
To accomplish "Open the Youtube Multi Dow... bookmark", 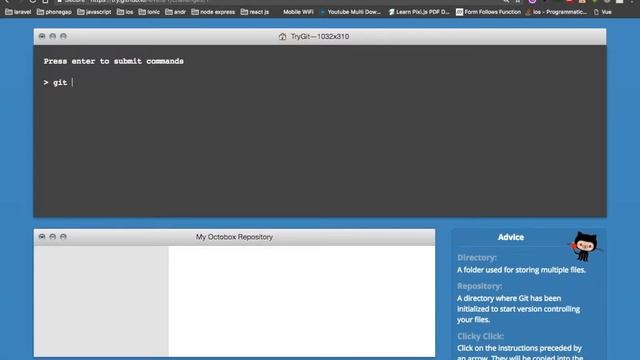I will coord(350,12).
